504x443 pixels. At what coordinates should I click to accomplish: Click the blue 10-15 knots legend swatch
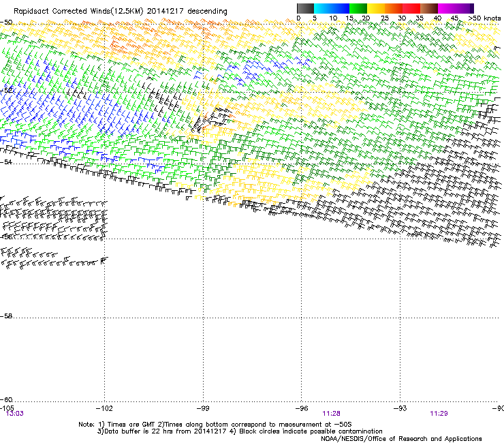(341, 8)
